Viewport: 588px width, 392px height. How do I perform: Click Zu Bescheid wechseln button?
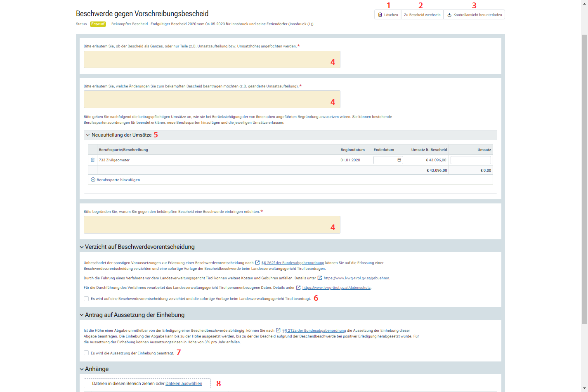pyautogui.click(x=422, y=15)
